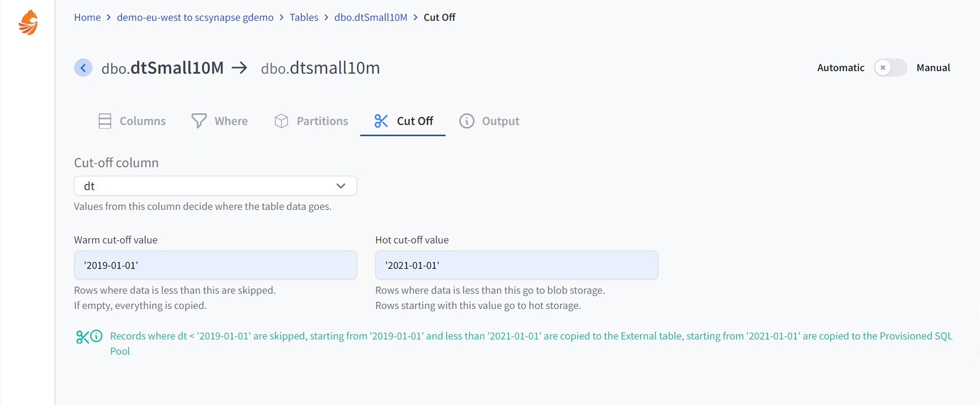Go to Home breadcrumb link
This screenshot has height=405, width=980.
(x=87, y=17)
